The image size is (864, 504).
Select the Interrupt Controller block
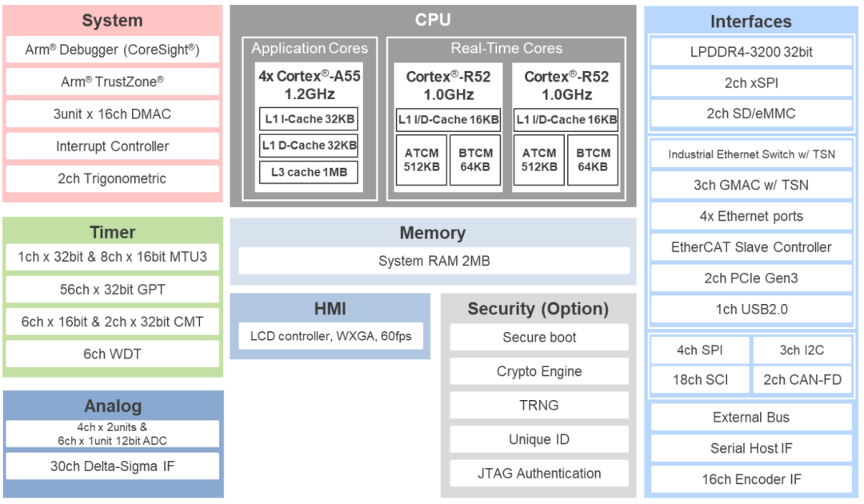pyautogui.click(x=112, y=146)
